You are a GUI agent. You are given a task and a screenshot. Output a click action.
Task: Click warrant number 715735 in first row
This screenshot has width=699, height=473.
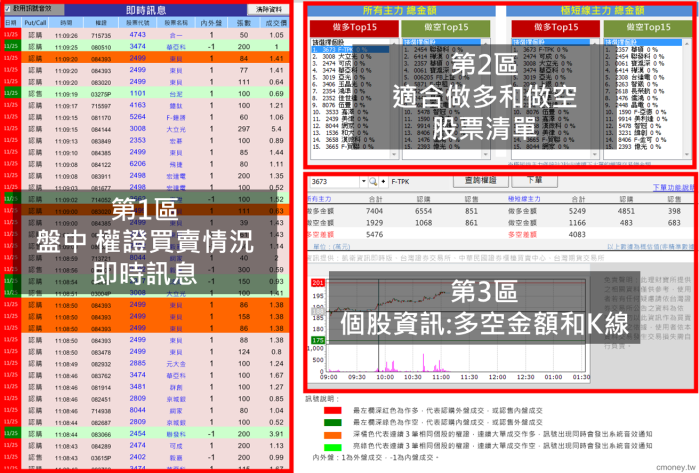point(101,35)
